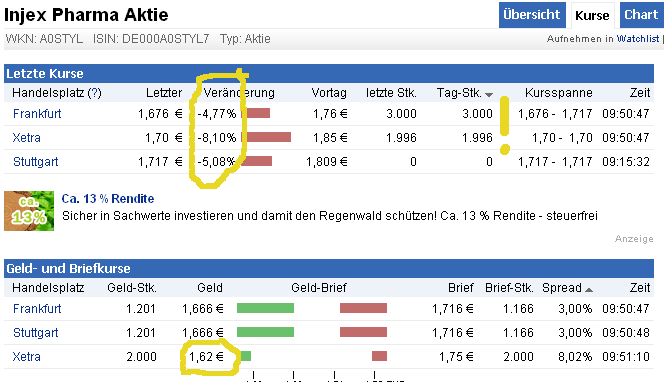
Task: Click the red Frankfurt Brief bar
Action: [x=363, y=308]
